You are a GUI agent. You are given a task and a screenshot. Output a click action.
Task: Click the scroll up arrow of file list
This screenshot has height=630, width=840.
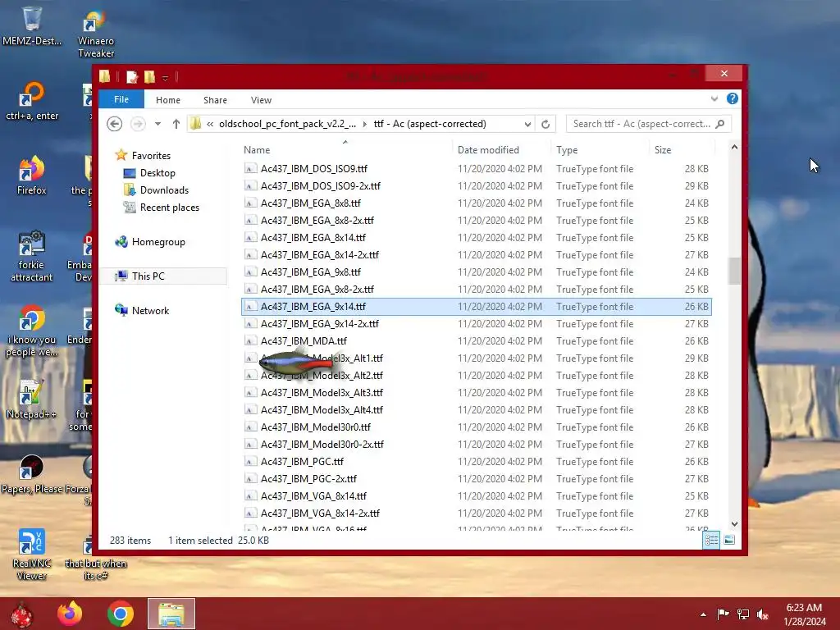(734, 148)
